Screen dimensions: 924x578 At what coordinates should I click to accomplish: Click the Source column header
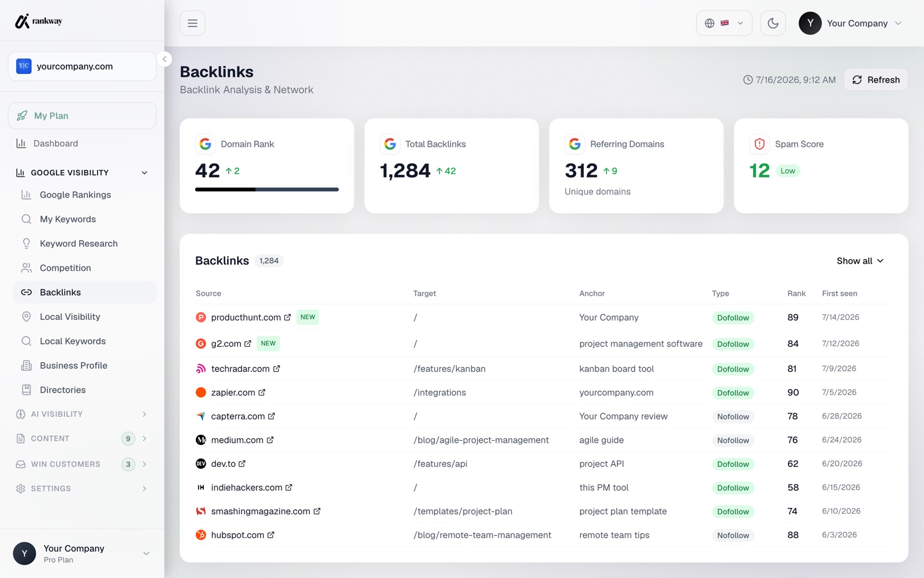click(208, 294)
